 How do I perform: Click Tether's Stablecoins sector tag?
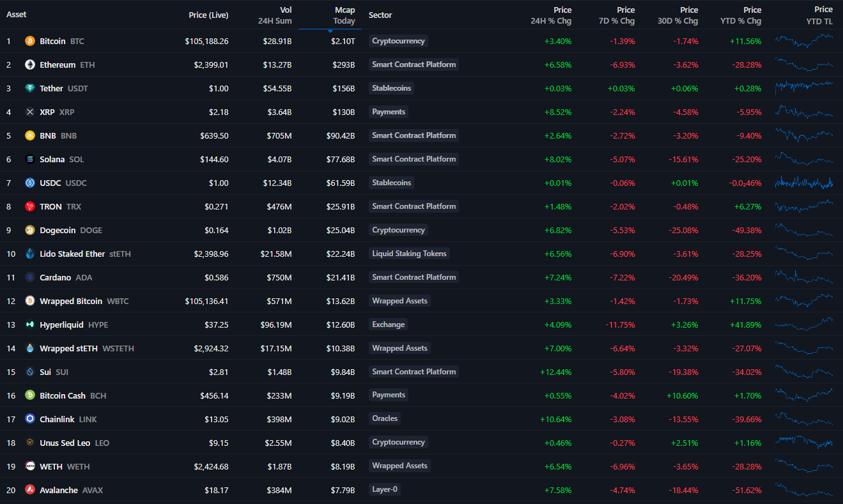coord(391,88)
